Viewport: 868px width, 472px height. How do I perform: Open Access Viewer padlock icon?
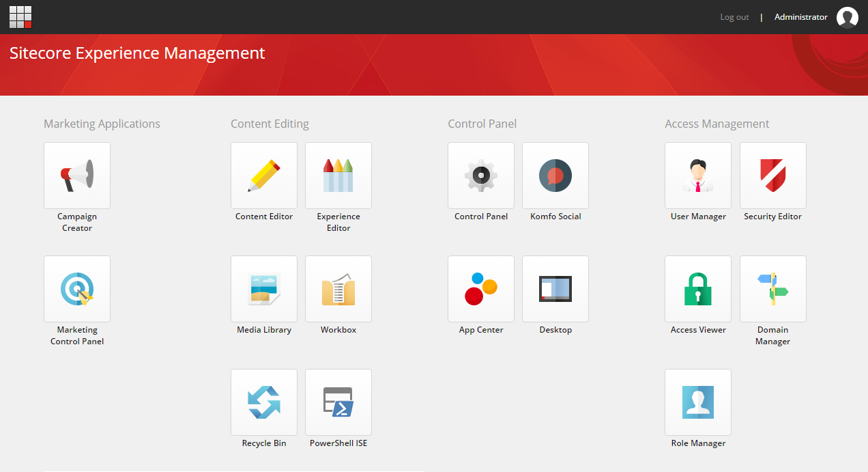click(x=698, y=289)
